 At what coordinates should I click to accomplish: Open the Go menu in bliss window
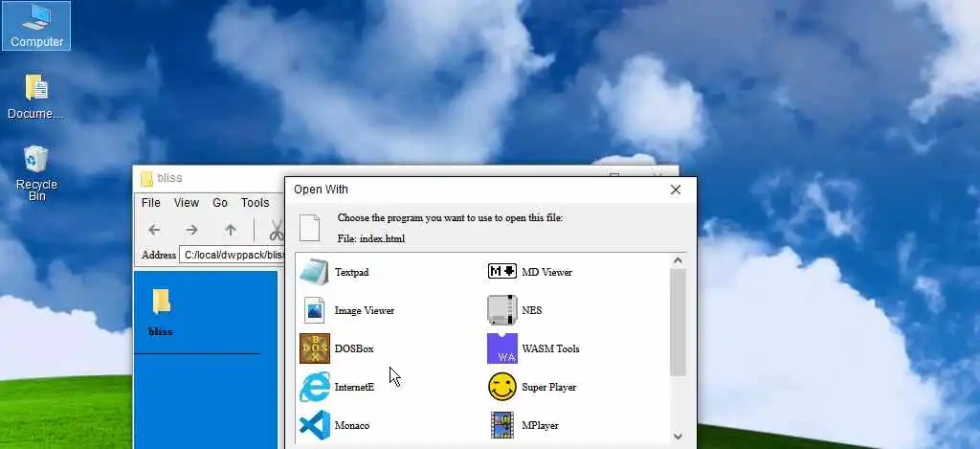(x=220, y=203)
